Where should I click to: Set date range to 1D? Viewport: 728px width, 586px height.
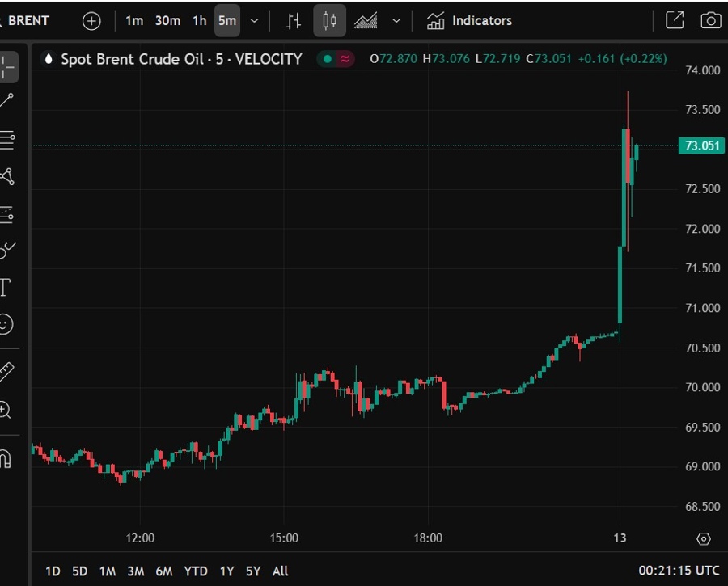click(53, 571)
